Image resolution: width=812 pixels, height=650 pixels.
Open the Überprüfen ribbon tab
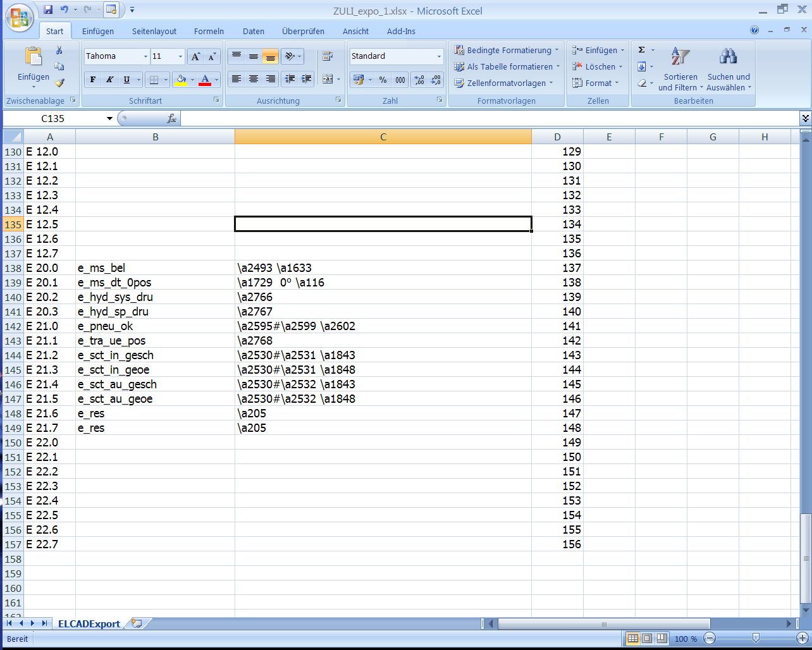coord(304,31)
